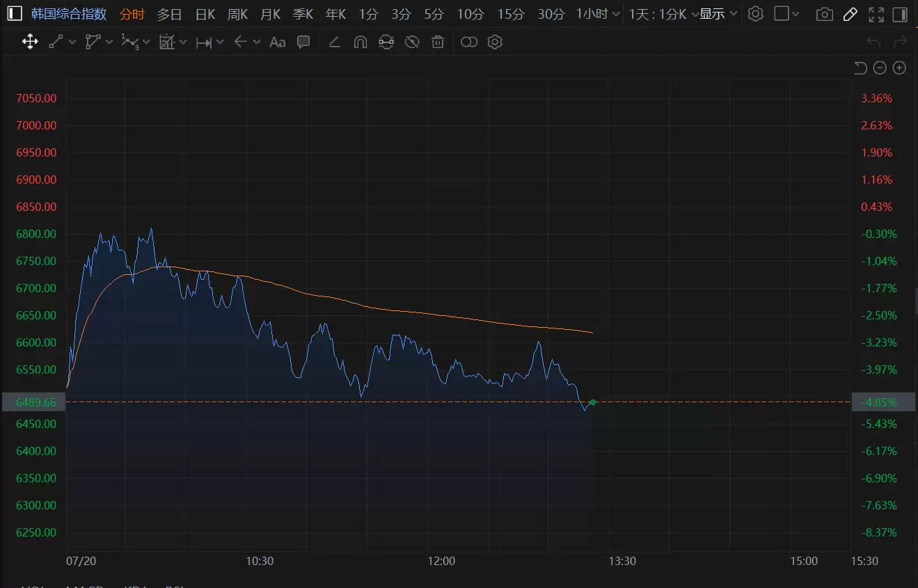Viewport: 918px width, 588px height.
Task: Switch to the 年K tab
Action: pyautogui.click(x=335, y=14)
